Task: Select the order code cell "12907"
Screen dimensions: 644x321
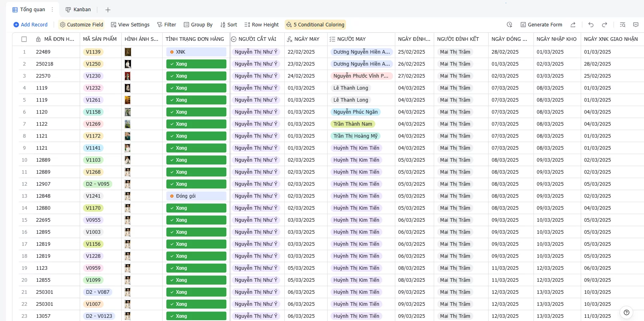Action: pos(56,184)
